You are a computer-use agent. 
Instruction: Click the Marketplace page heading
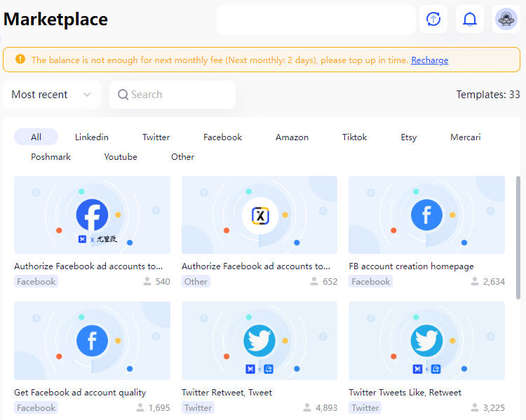55,19
